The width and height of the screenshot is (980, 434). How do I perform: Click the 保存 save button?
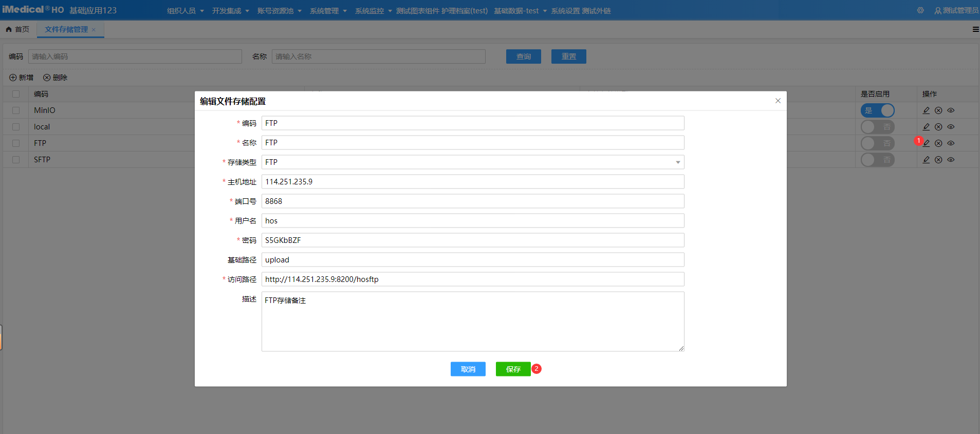[x=513, y=369]
